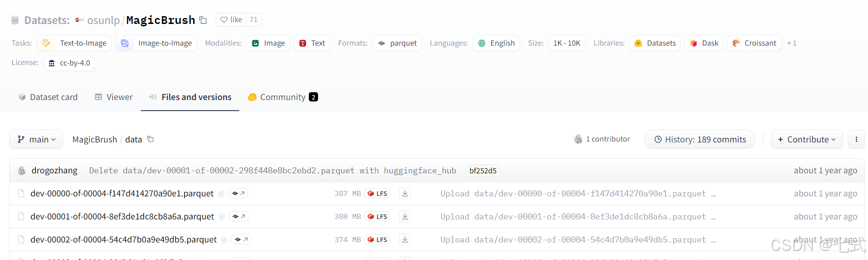Open parquet viewer link for dev-00001 file
868x260 pixels.
click(x=239, y=217)
